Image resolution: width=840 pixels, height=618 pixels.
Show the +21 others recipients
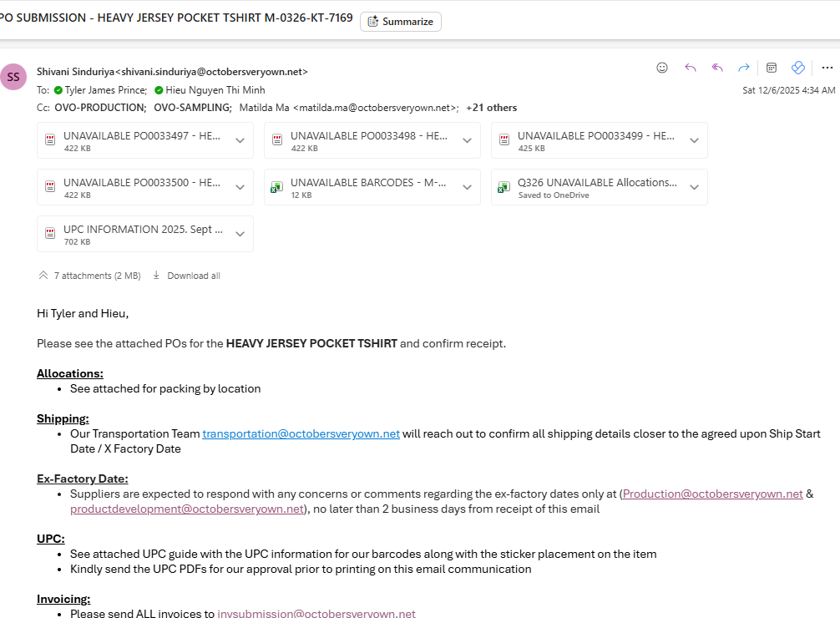tap(491, 108)
